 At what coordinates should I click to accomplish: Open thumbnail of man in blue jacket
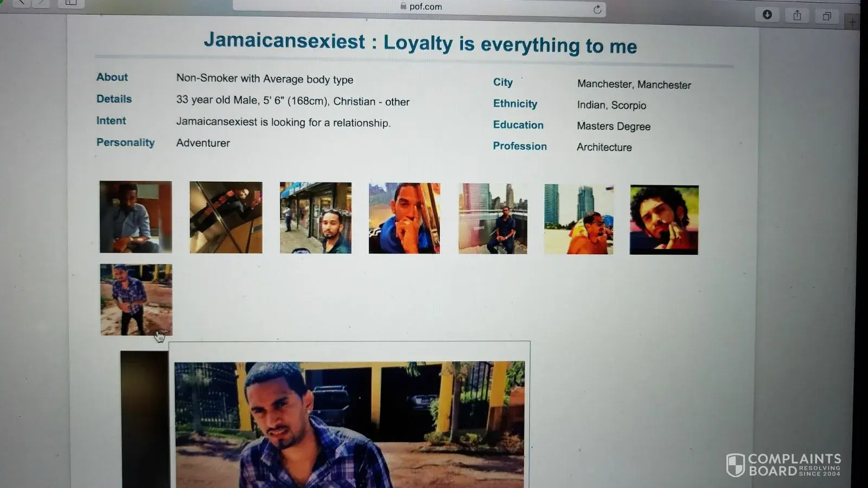pyautogui.click(x=404, y=219)
